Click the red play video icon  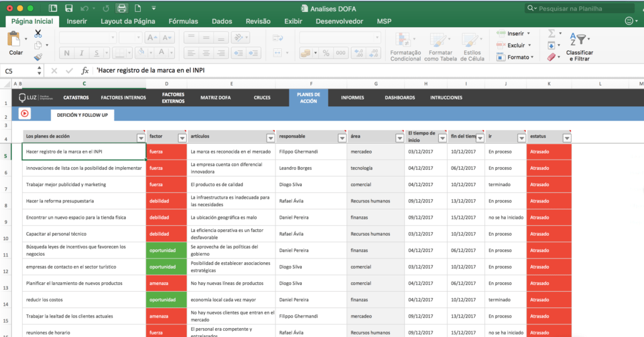[25, 114]
